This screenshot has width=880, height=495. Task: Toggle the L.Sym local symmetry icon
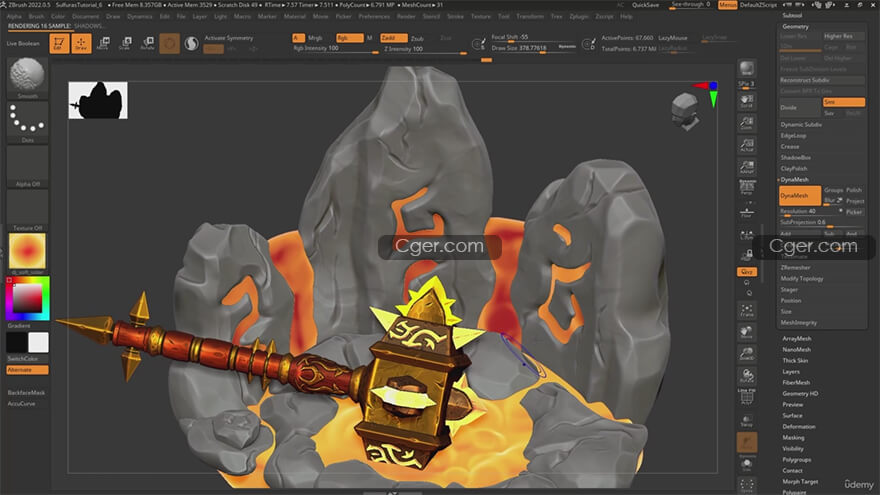746,235
